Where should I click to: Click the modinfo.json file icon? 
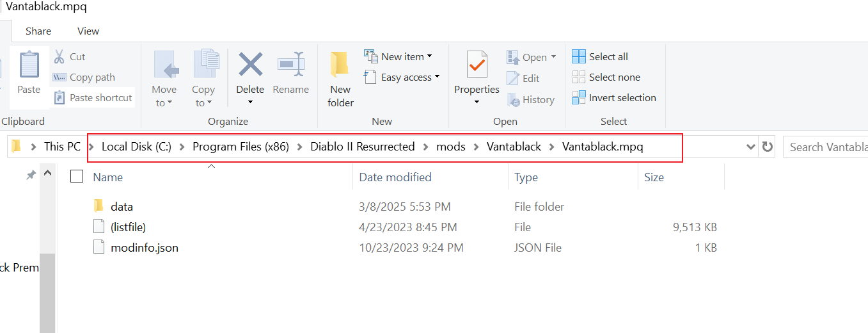(99, 247)
